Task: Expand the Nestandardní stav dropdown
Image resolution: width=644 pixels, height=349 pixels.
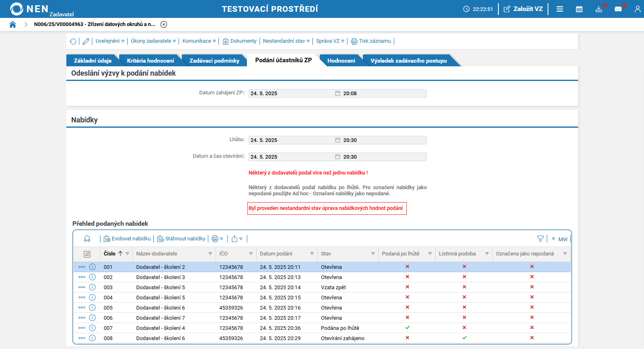Action: [286, 41]
